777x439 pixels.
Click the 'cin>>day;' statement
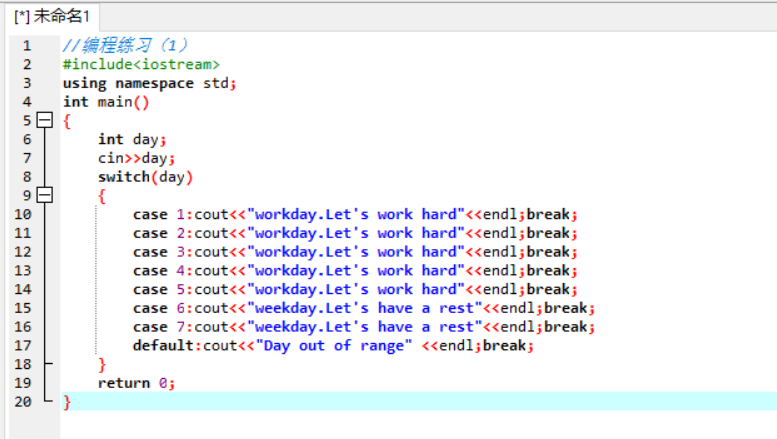pos(136,159)
